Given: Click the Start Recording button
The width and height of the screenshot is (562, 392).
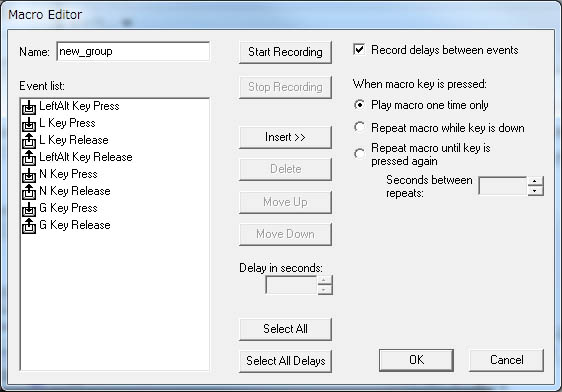Looking at the screenshot, I should (285, 52).
